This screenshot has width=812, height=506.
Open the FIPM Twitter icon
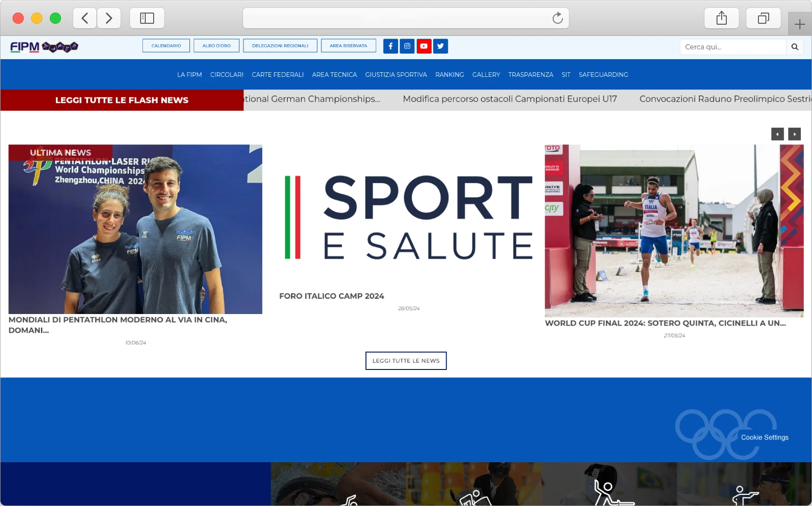click(x=440, y=46)
